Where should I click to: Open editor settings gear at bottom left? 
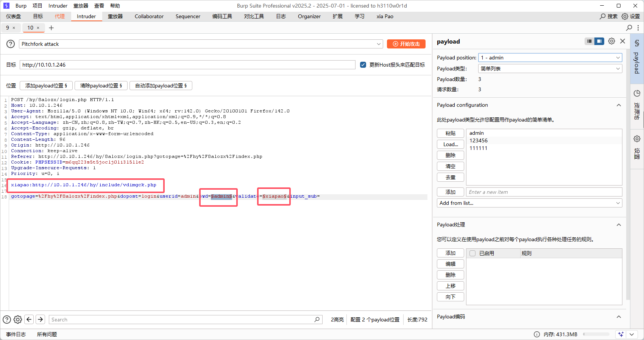coord(18,320)
